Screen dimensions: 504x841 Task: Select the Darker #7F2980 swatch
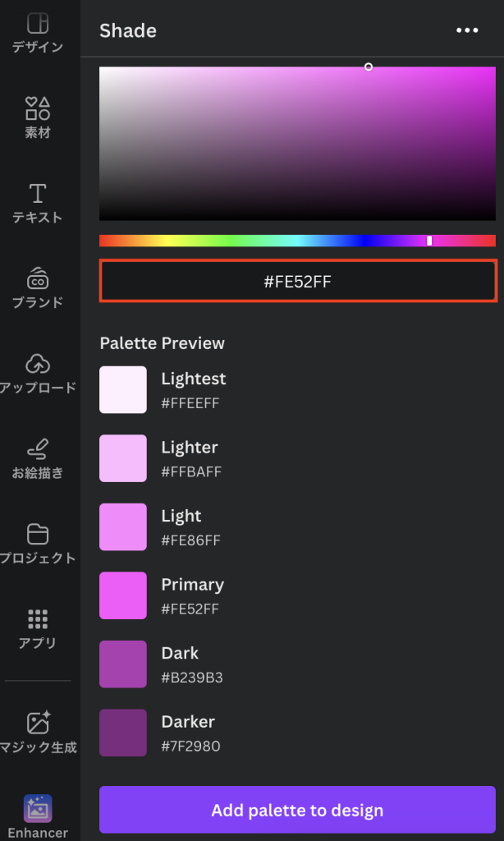point(123,733)
